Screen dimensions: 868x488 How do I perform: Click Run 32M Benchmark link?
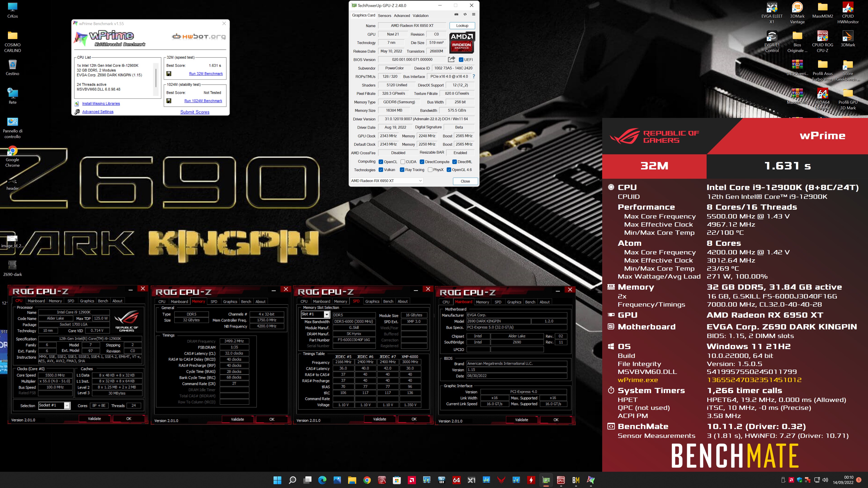point(206,73)
